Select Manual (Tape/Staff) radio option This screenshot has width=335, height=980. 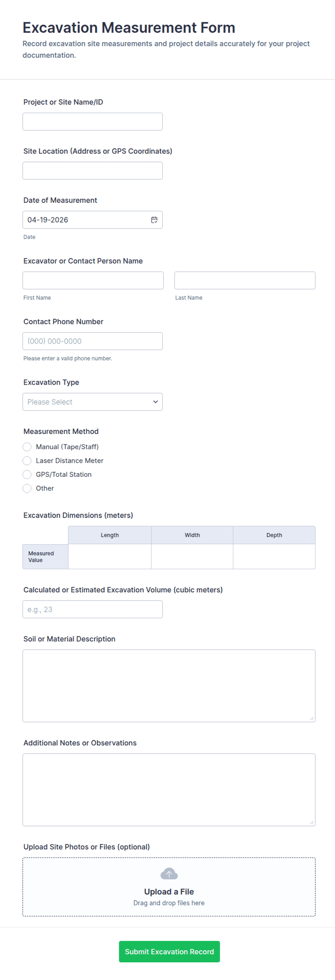[x=27, y=447]
